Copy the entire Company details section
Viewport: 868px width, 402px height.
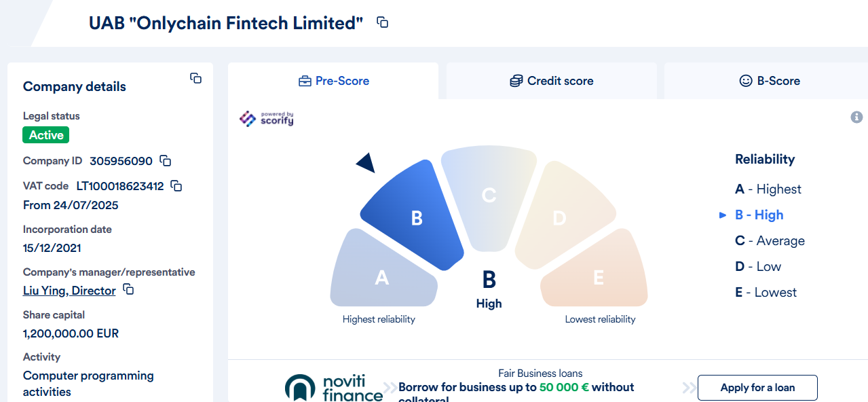coord(195,78)
